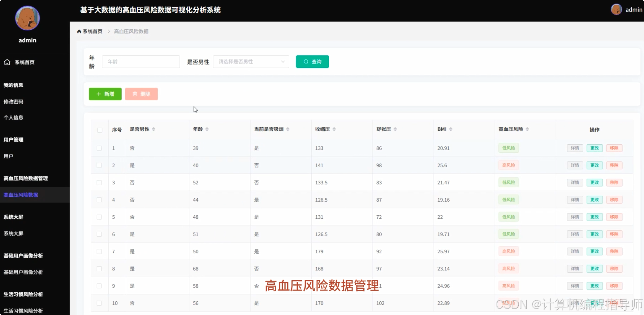The width and height of the screenshot is (644, 315).
Task: Expand the 用户管理 sidebar section
Action: pos(13,140)
